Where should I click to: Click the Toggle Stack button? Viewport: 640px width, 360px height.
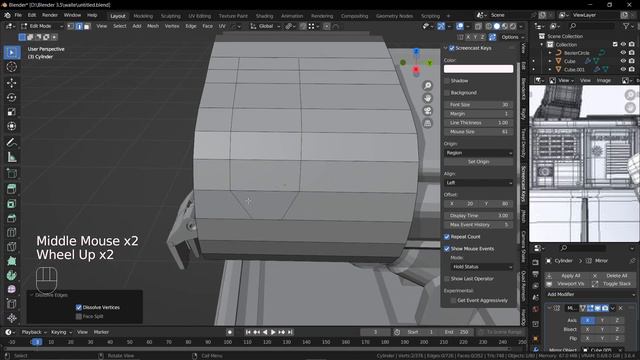pyautogui.click(x=613, y=284)
